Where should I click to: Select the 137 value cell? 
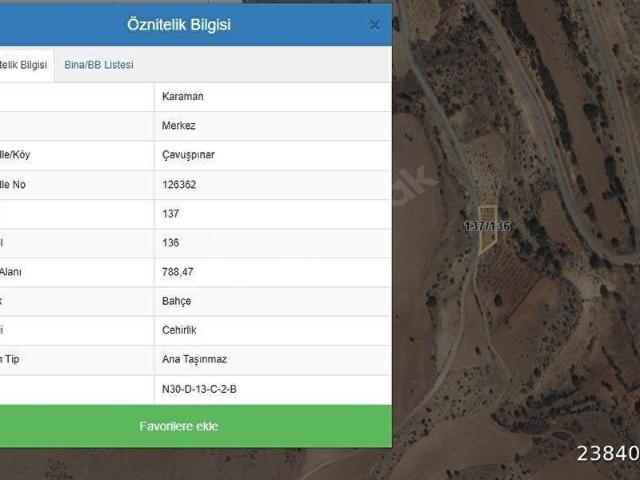point(273,214)
